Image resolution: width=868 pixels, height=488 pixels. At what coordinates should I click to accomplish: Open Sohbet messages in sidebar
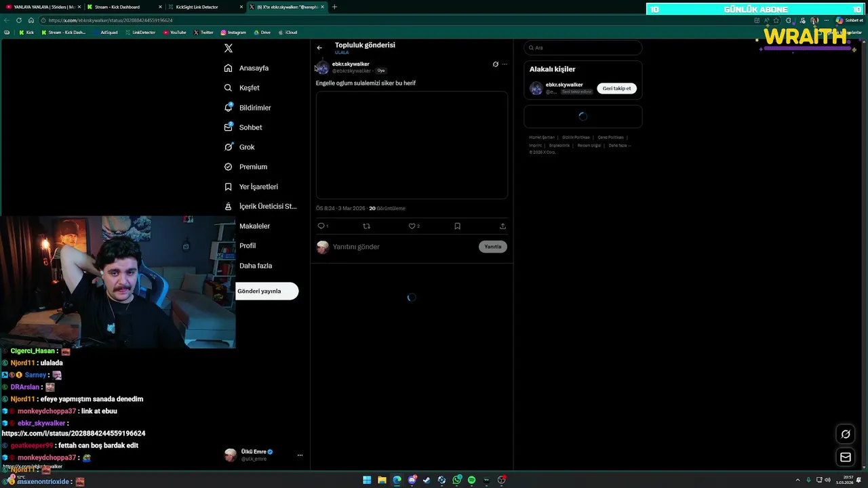click(x=243, y=127)
